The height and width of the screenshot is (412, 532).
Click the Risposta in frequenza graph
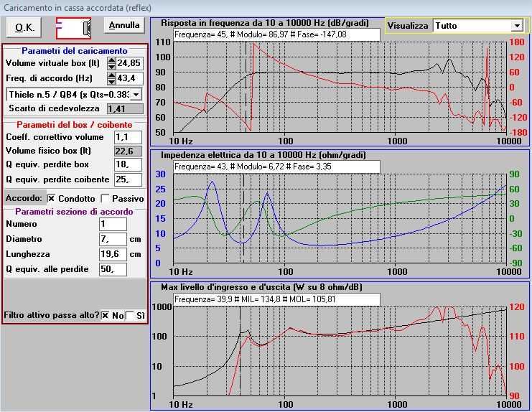[340, 87]
